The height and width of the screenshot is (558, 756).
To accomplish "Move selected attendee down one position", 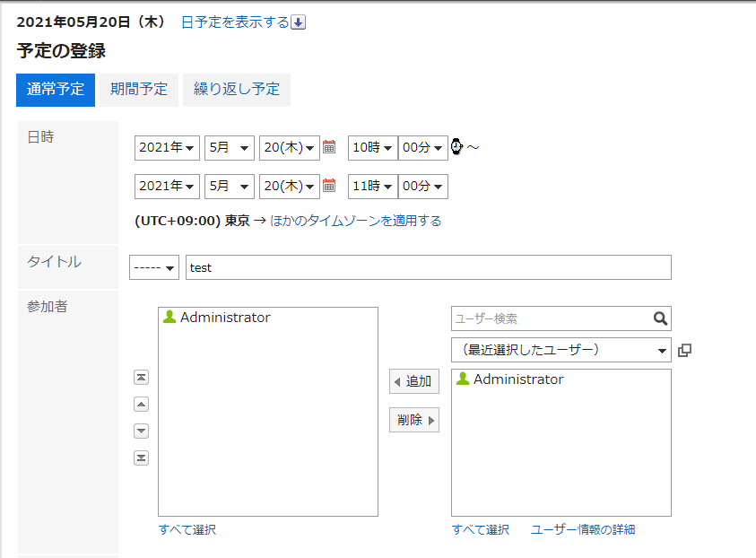I will tap(141, 432).
